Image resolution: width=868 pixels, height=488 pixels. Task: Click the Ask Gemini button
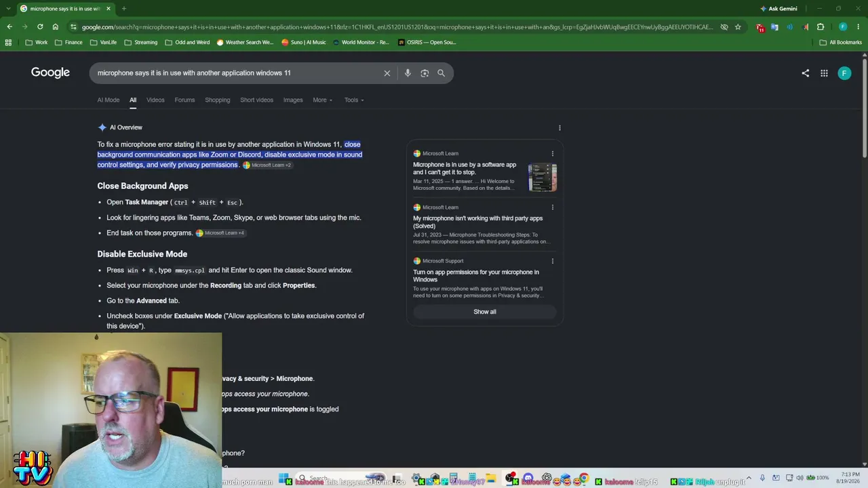(778, 9)
